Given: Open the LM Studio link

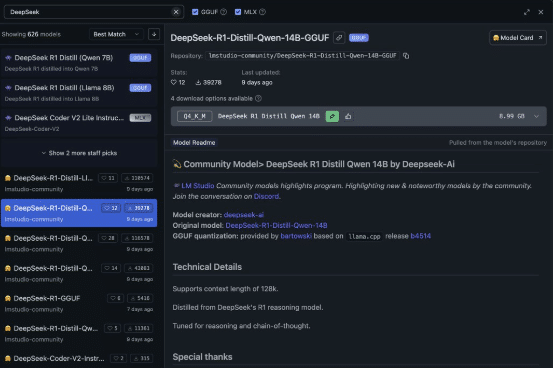Looking at the screenshot, I should click(198, 186).
